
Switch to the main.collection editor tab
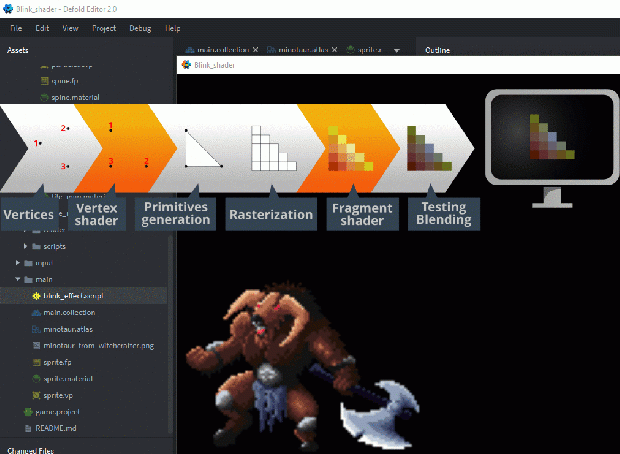pos(223,50)
